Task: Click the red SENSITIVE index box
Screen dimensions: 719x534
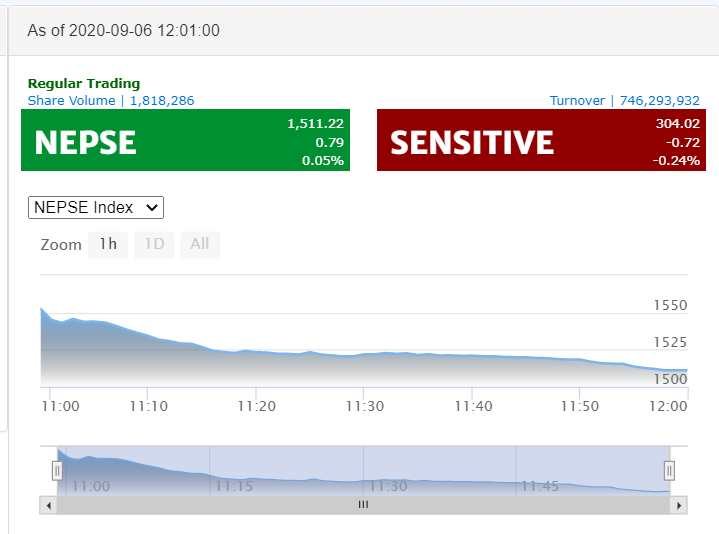Action: point(541,140)
